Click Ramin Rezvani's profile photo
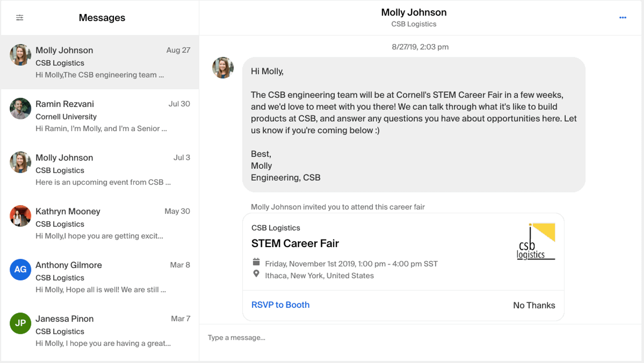644x363 pixels. click(20, 108)
